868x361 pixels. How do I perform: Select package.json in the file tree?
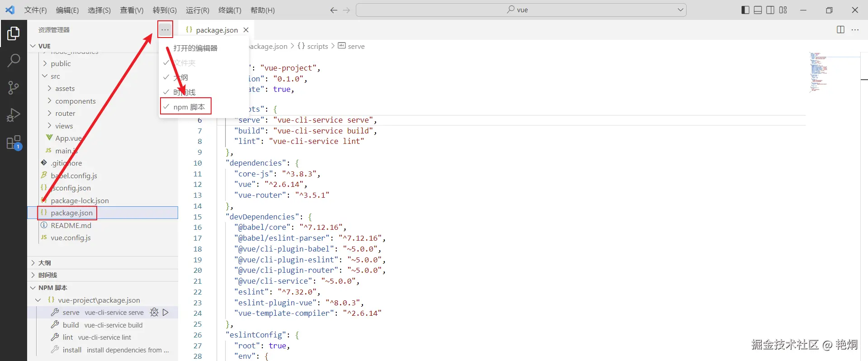[103, 213]
